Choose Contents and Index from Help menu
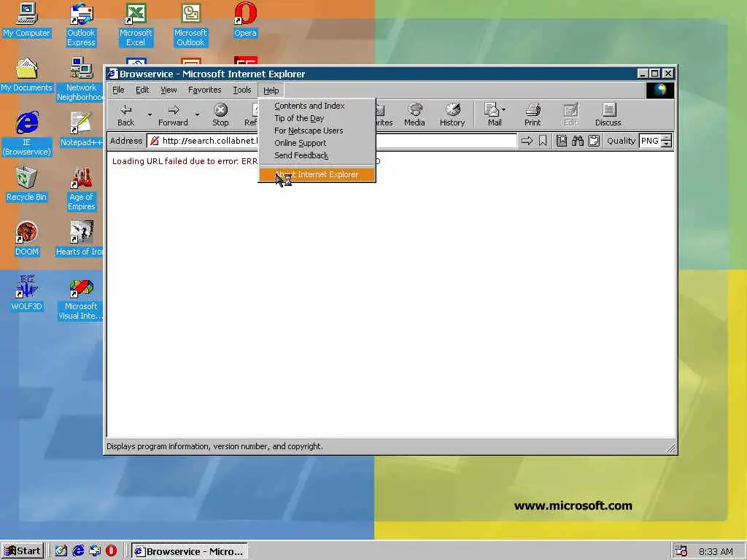The image size is (747, 560). click(x=317, y=106)
